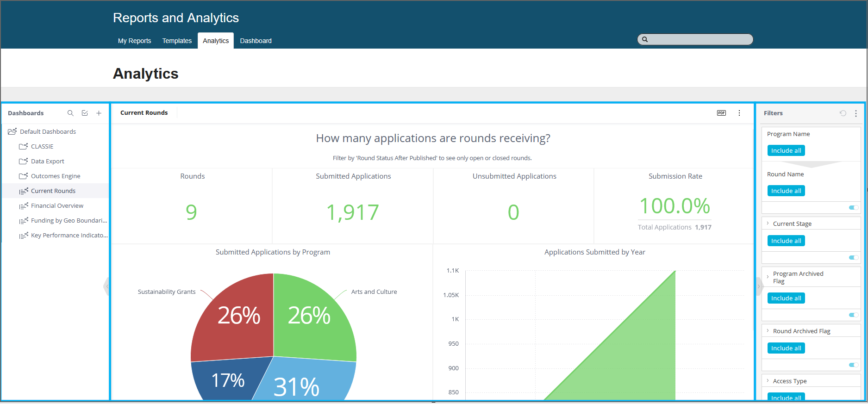Open the My Reports tab
This screenshot has width=868, height=404.
[x=134, y=41]
